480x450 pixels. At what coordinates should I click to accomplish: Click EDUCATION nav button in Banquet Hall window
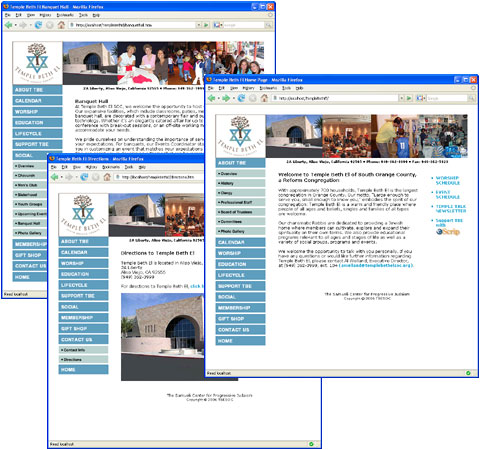tap(37, 123)
